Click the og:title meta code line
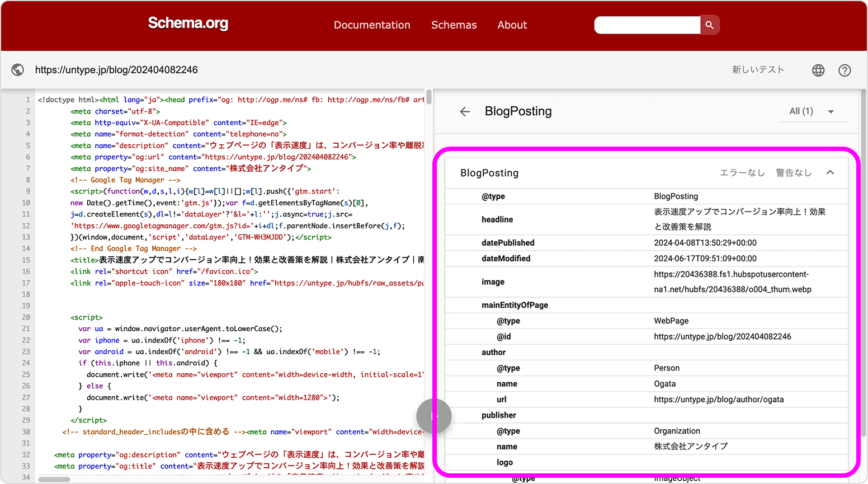The image size is (868, 484). [x=239, y=466]
